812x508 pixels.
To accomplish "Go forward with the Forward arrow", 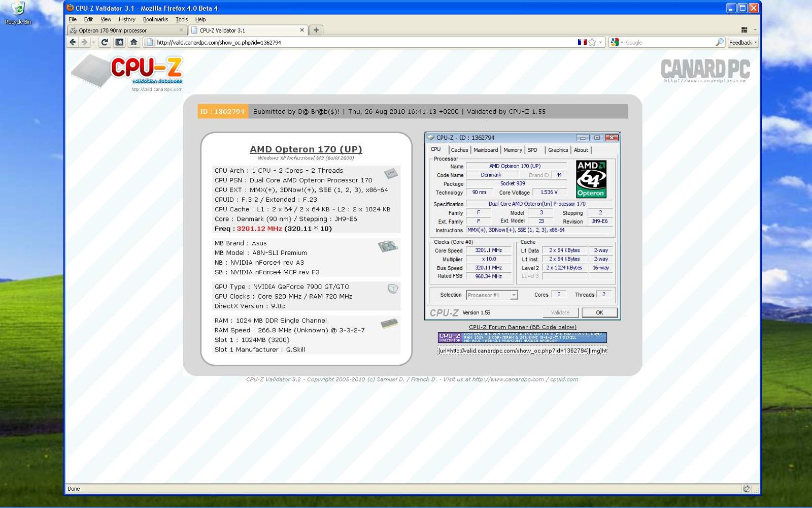I will click(84, 42).
